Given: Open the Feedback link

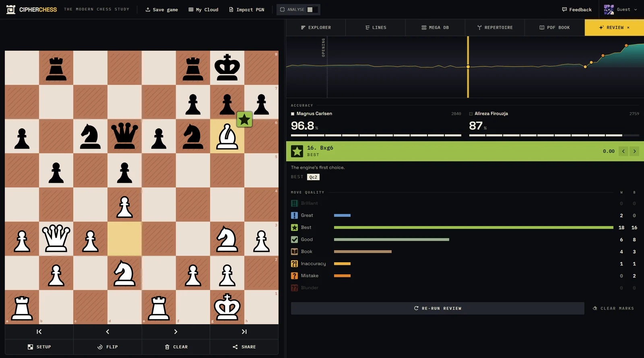Looking at the screenshot, I should (x=577, y=10).
